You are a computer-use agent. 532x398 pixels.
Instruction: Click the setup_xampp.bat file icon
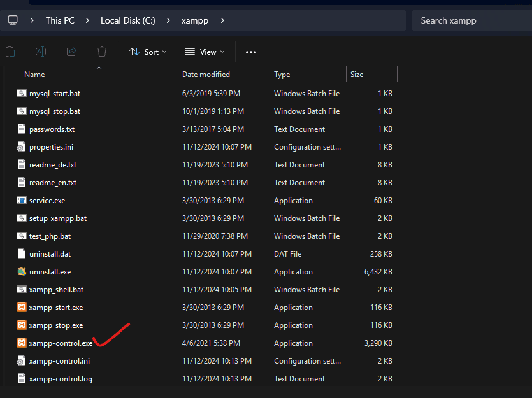coord(22,218)
